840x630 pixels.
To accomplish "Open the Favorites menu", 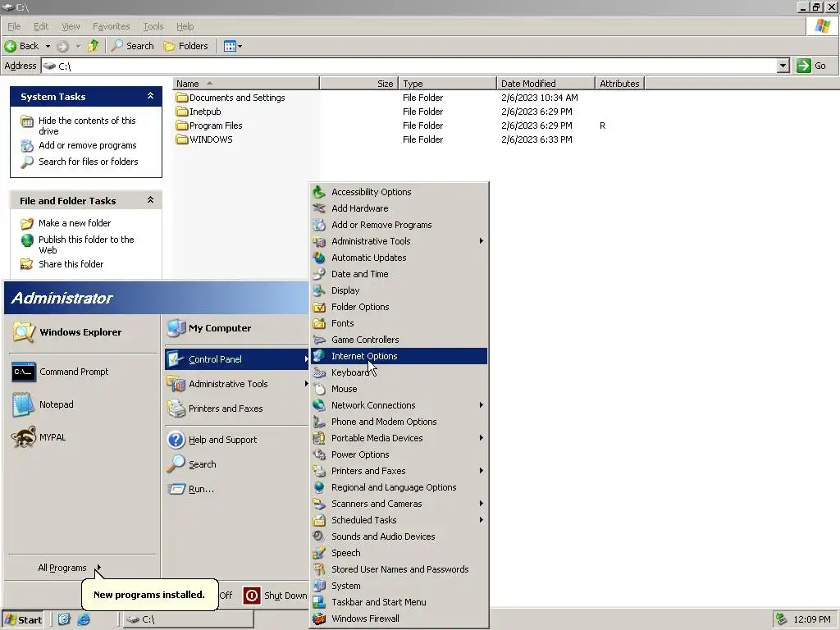I will [112, 26].
